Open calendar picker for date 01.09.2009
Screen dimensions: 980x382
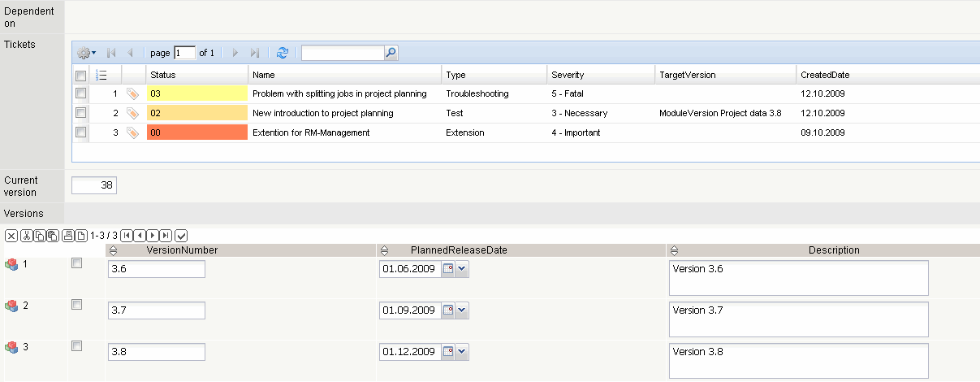(447, 310)
